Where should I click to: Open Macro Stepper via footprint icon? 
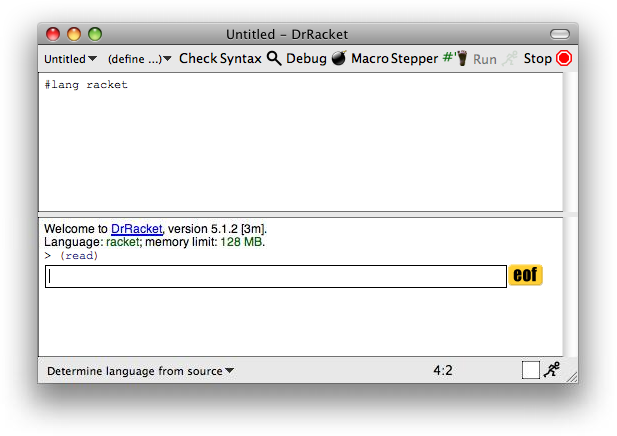pos(455,58)
